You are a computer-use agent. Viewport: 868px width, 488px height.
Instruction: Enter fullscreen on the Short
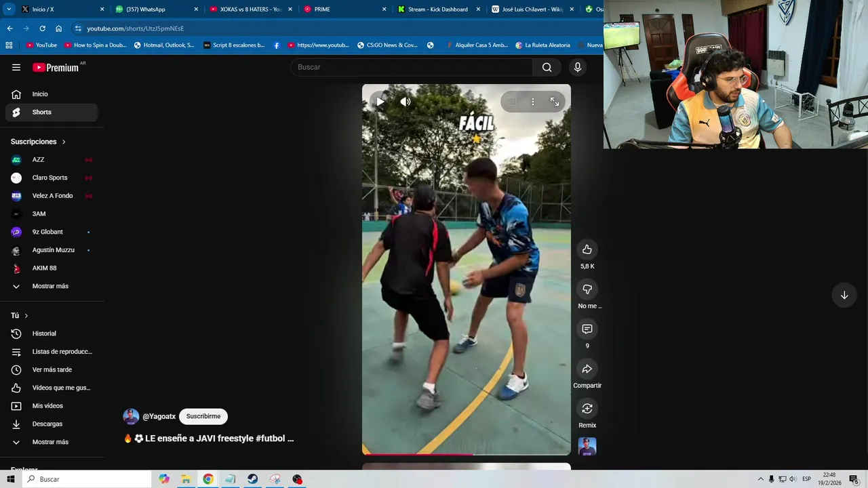tap(555, 102)
